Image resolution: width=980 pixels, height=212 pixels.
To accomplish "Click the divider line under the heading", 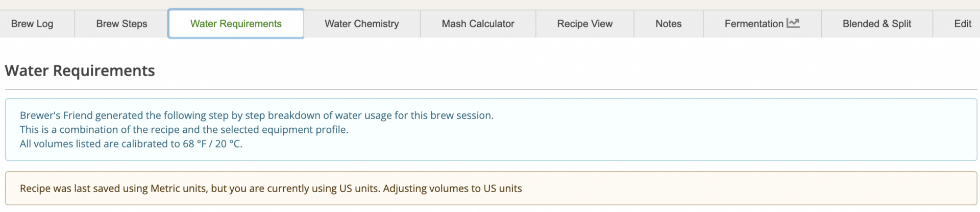I will click(490, 89).
